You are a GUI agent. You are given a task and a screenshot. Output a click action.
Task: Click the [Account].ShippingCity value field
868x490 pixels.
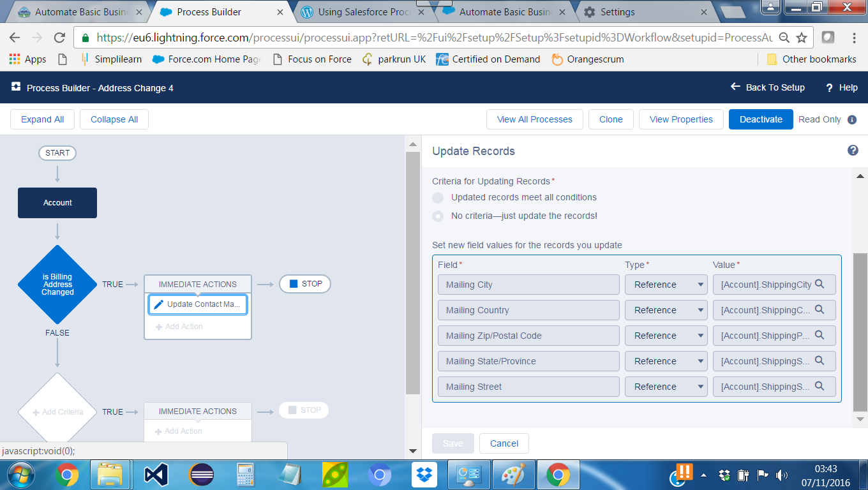tap(774, 285)
